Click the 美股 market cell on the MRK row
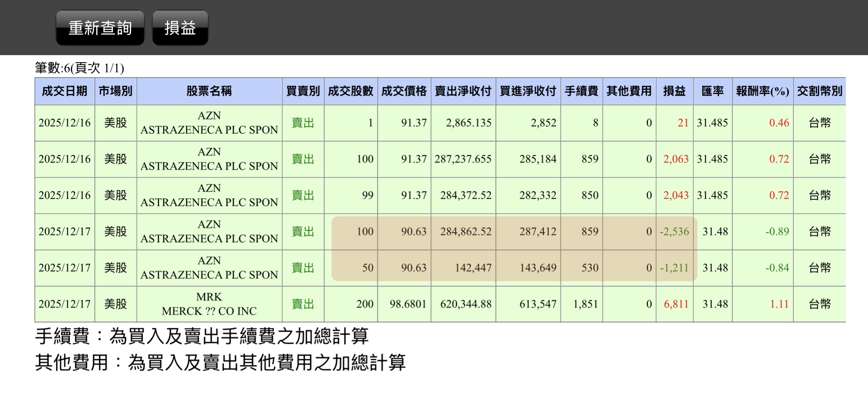Image resolution: width=868 pixels, height=401 pixels. click(x=115, y=304)
